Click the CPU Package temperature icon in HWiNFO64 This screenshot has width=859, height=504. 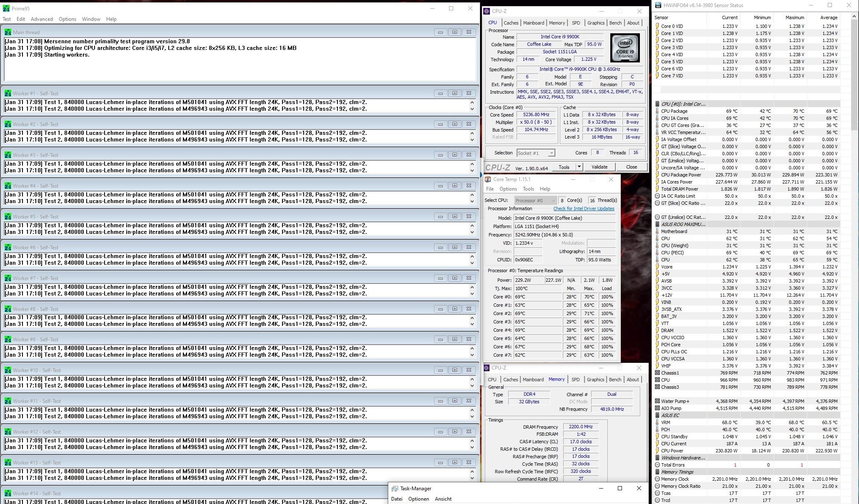tap(657, 111)
